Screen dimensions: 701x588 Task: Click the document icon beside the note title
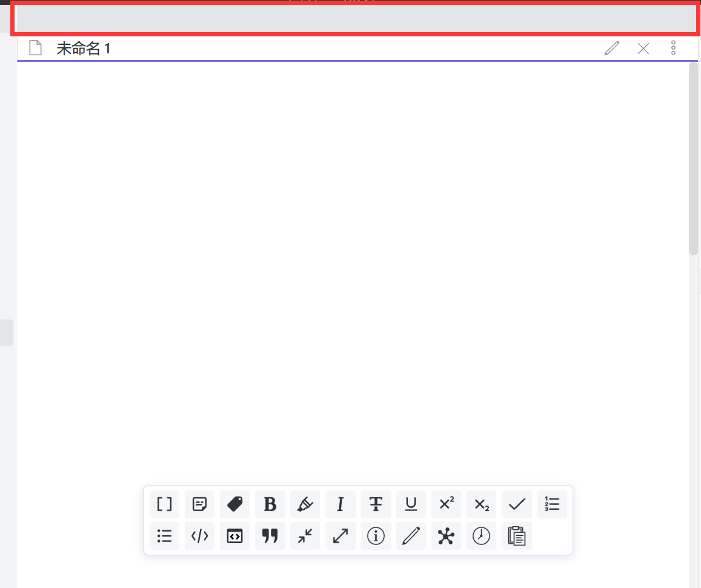click(x=35, y=48)
